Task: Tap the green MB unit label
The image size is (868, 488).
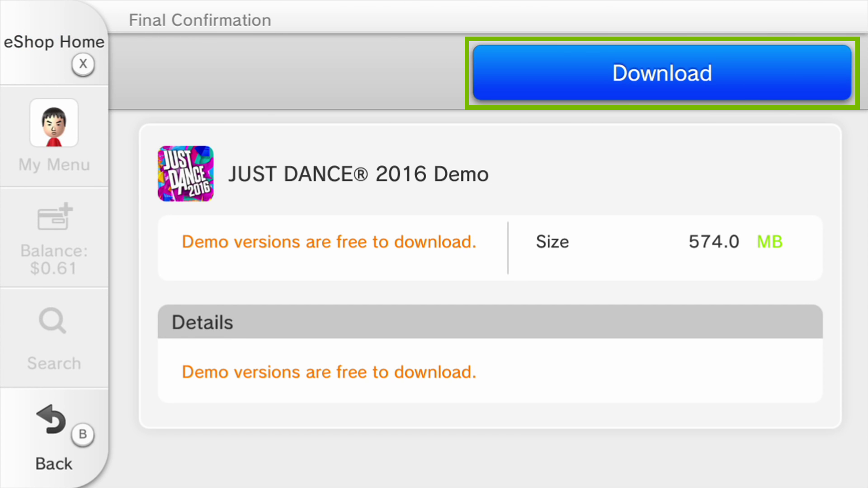Action: pyautogui.click(x=769, y=242)
